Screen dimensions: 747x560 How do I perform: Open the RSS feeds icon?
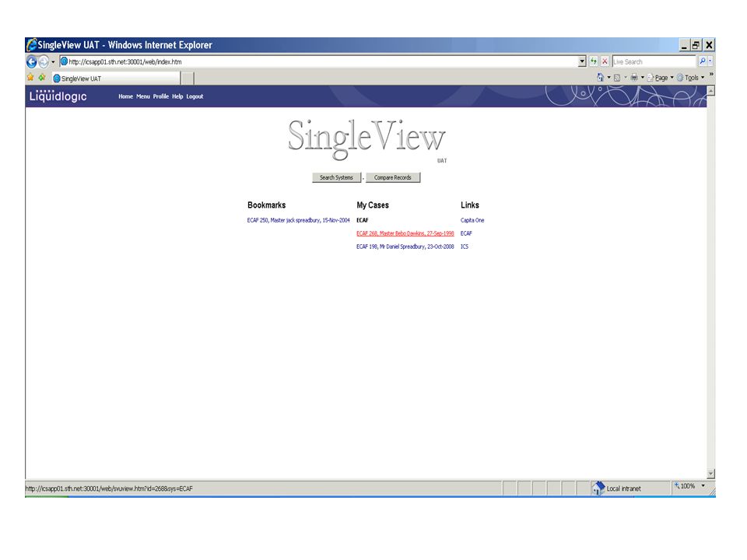(x=617, y=78)
